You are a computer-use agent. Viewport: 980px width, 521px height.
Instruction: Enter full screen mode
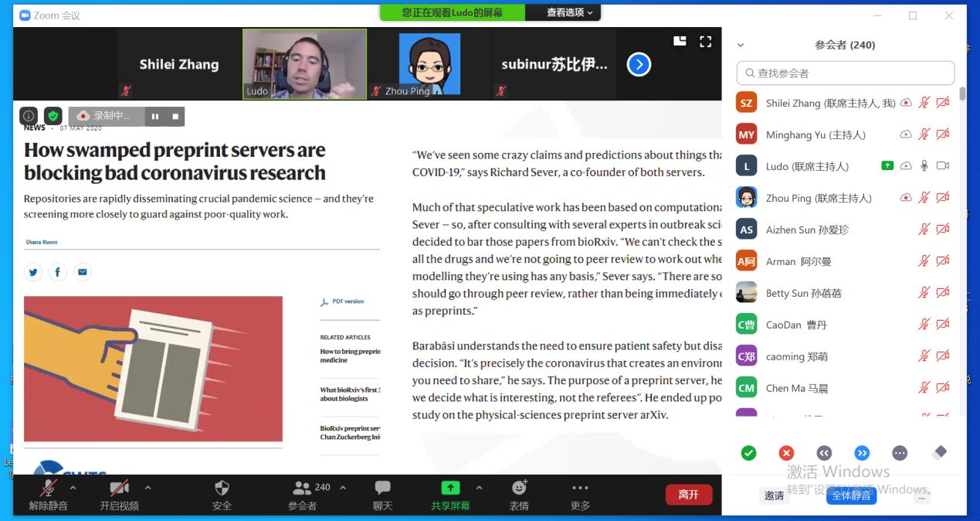tap(705, 41)
